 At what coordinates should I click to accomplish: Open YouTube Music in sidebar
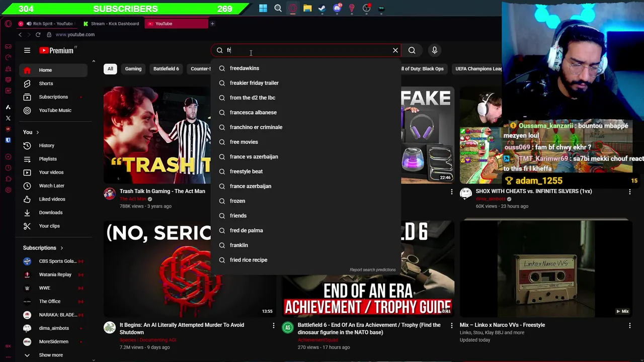click(x=53, y=110)
